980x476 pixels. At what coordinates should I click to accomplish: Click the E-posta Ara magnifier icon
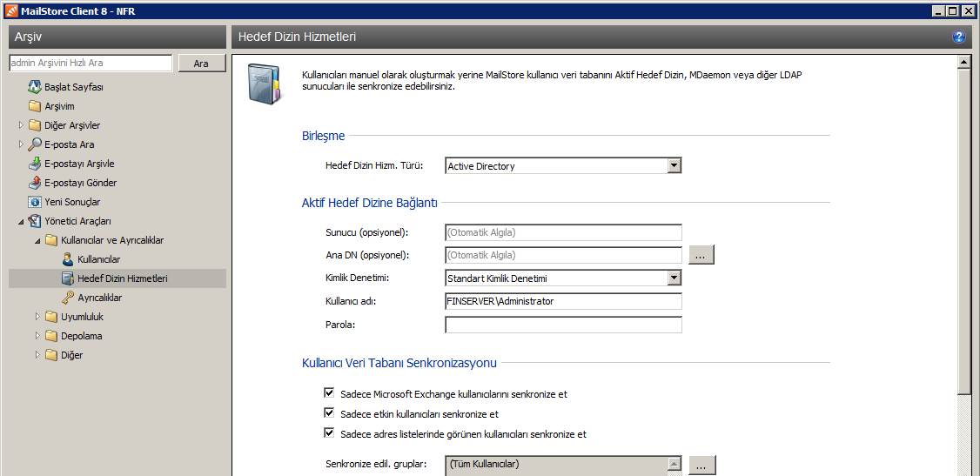(35, 144)
